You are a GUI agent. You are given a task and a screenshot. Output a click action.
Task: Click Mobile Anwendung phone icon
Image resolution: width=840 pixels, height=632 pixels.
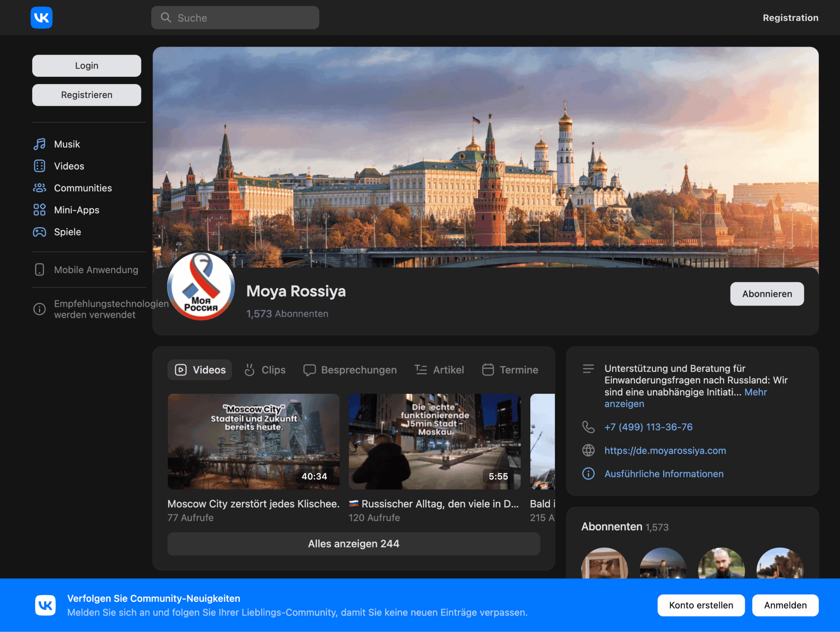click(39, 270)
